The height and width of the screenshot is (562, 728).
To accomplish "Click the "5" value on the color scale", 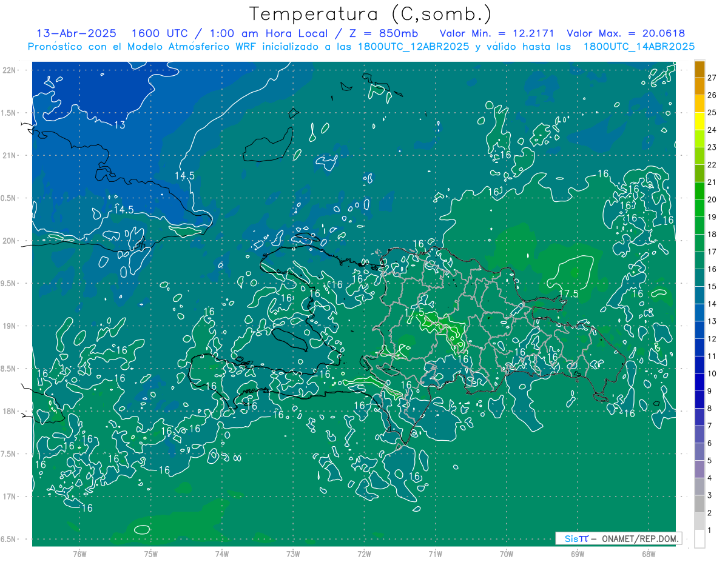I will pos(709,461).
